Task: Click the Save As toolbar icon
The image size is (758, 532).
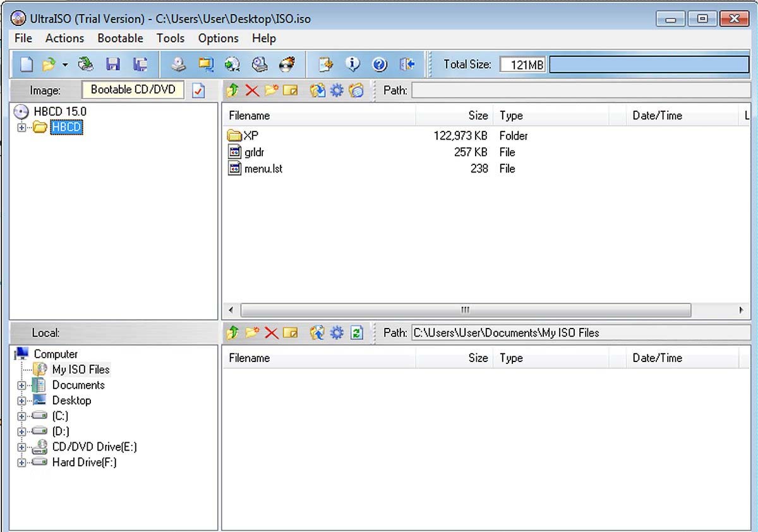Action: point(140,64)
